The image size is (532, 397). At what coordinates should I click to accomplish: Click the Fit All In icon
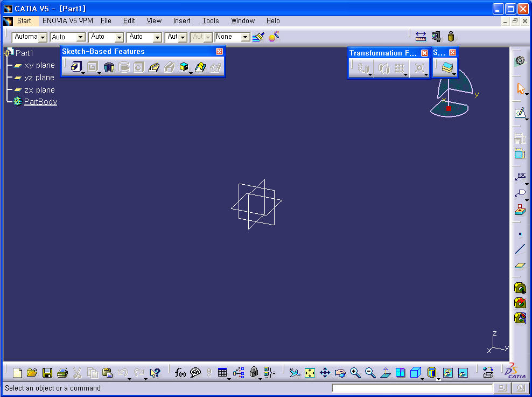(310, 373)
